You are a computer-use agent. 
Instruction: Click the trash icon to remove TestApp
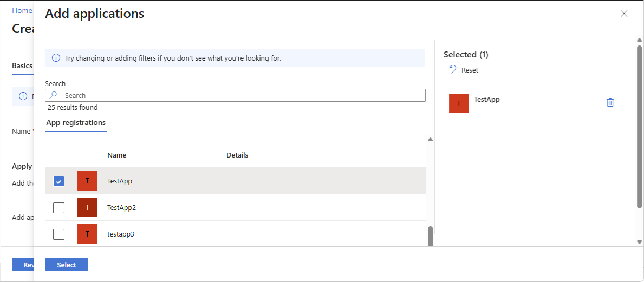610,102
